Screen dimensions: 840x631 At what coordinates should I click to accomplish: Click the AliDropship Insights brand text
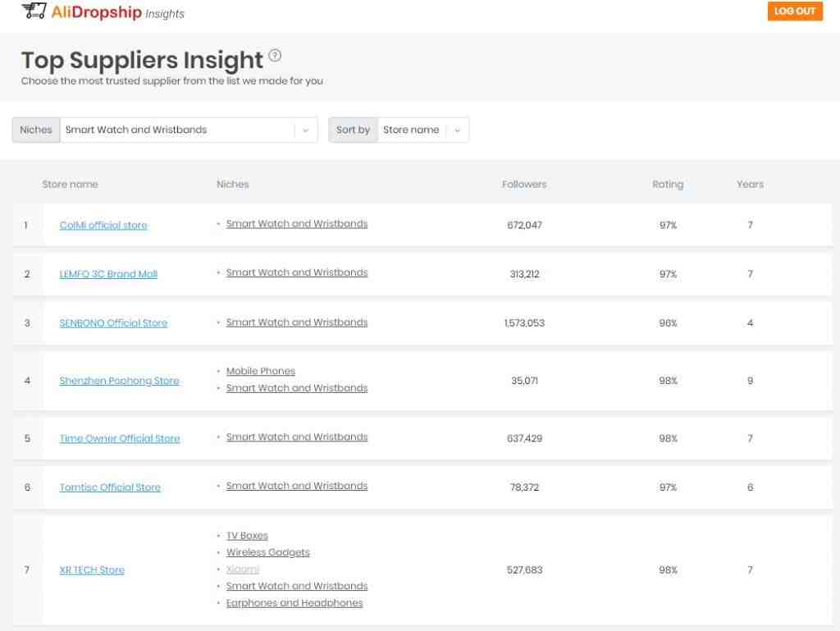point(118,12)
